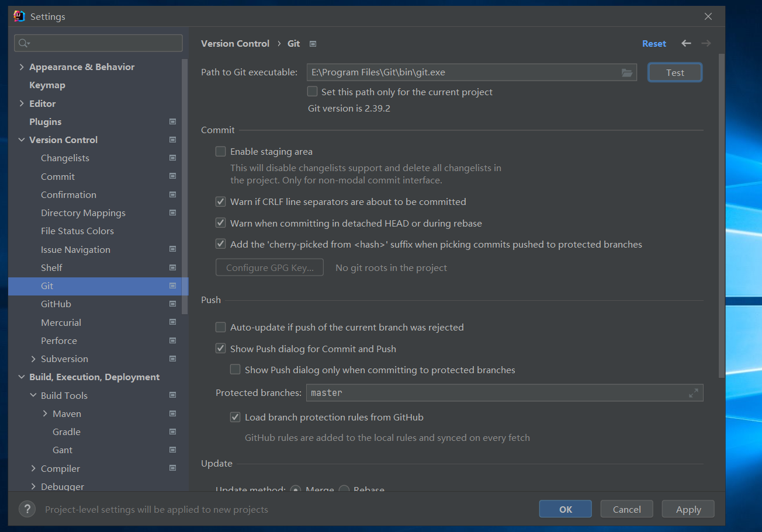Click the search magnifier icon in settings search
Screen dimensions: 762x532
(x=24, y=43)
